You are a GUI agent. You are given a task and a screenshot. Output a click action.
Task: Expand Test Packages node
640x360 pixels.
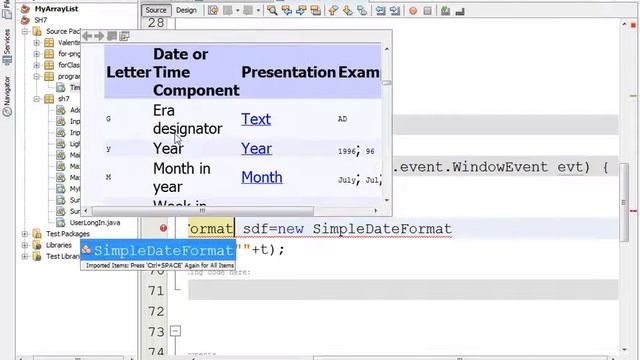click(x=25, y=233)
